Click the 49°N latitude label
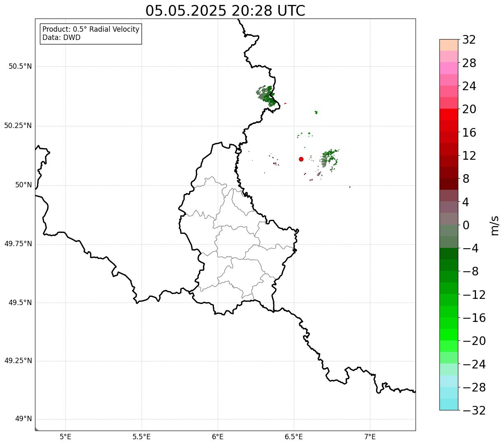The image size is (504, 445). [23, 419]
